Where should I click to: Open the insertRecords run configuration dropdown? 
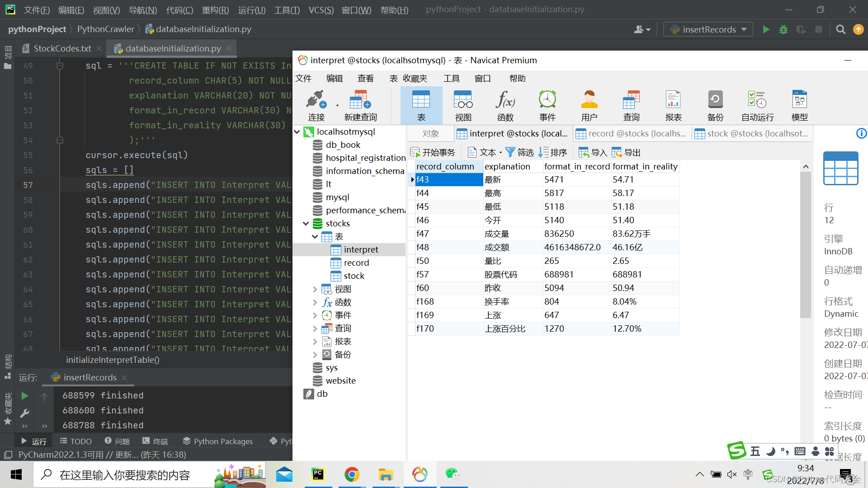(708, 29)
